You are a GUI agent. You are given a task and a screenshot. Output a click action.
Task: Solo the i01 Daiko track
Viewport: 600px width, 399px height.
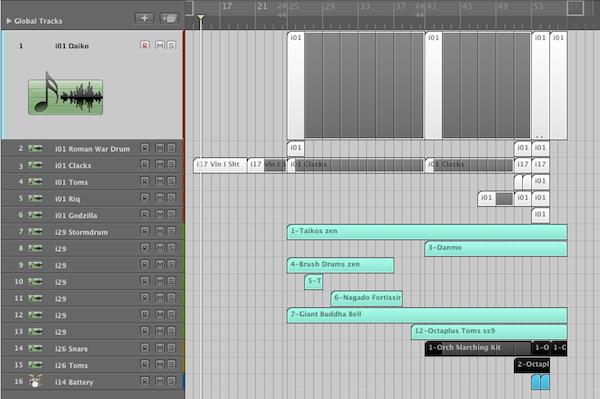click(171, 46)
